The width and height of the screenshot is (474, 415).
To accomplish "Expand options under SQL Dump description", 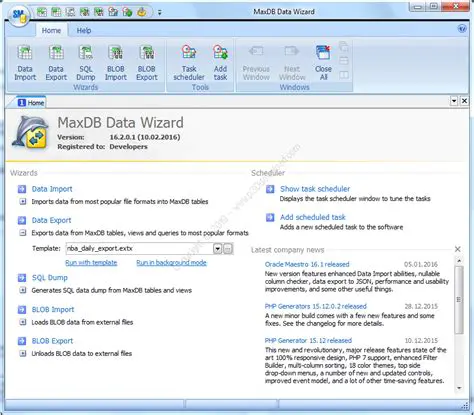I will click(x=23, y=290).
